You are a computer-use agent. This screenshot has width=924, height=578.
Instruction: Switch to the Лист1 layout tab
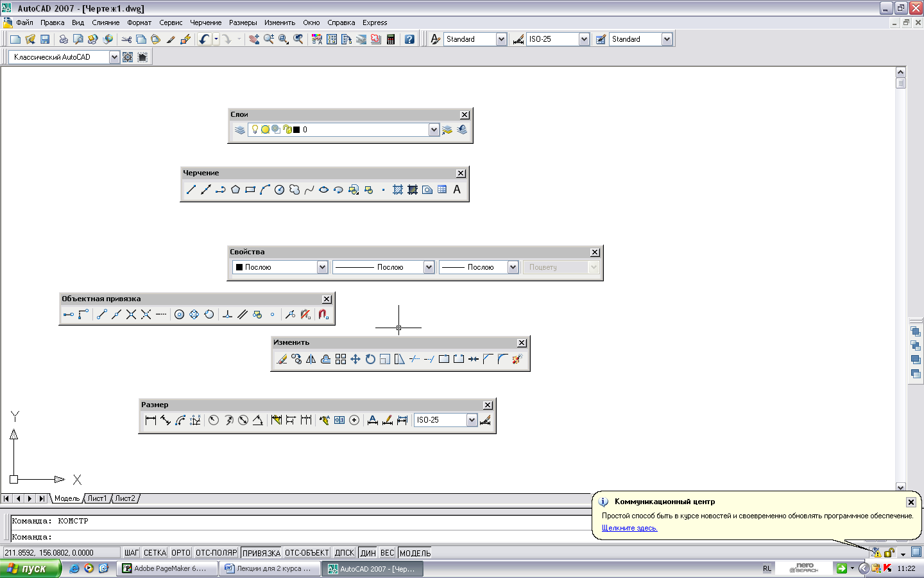click(97, 498)
